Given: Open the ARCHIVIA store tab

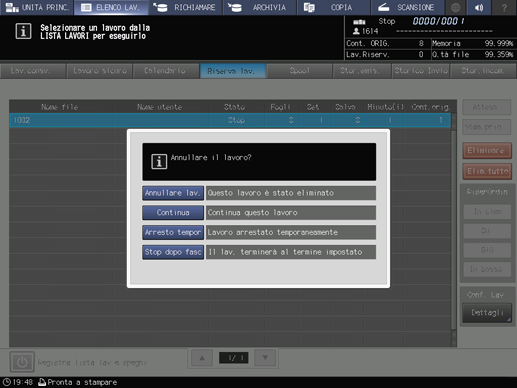Looking at the screenshot, I should click(259, 7).
